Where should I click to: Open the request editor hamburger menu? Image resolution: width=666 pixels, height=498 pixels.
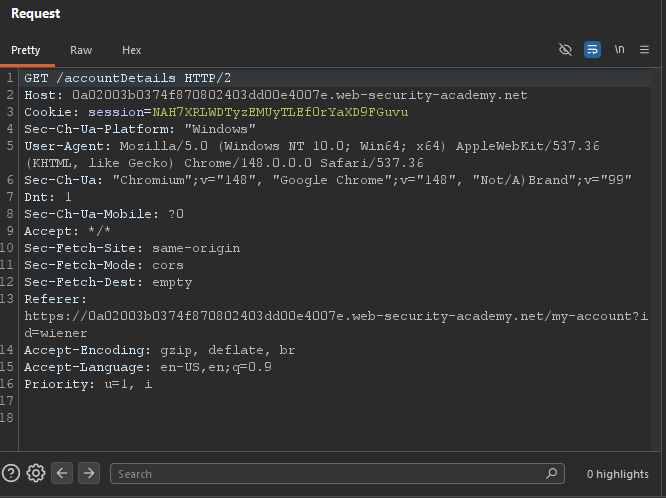point(644,50)
